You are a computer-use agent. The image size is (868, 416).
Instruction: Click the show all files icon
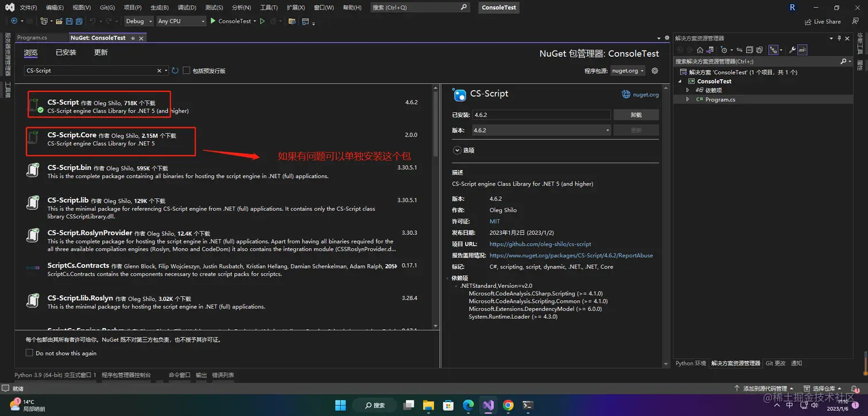pyautogui.click(x=759, y=50)
